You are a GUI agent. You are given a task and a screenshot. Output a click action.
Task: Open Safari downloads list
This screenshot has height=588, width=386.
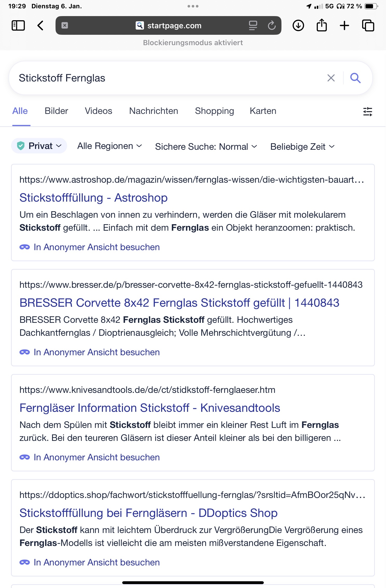(298, 26)
